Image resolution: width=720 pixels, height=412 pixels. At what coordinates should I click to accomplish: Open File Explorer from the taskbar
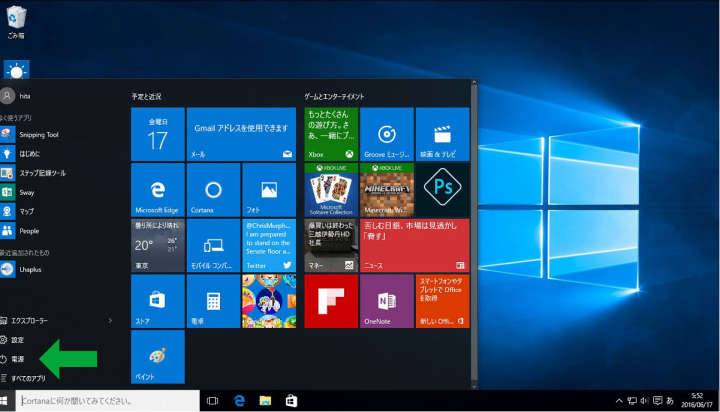pyautogui.click(x=265, y=401)
